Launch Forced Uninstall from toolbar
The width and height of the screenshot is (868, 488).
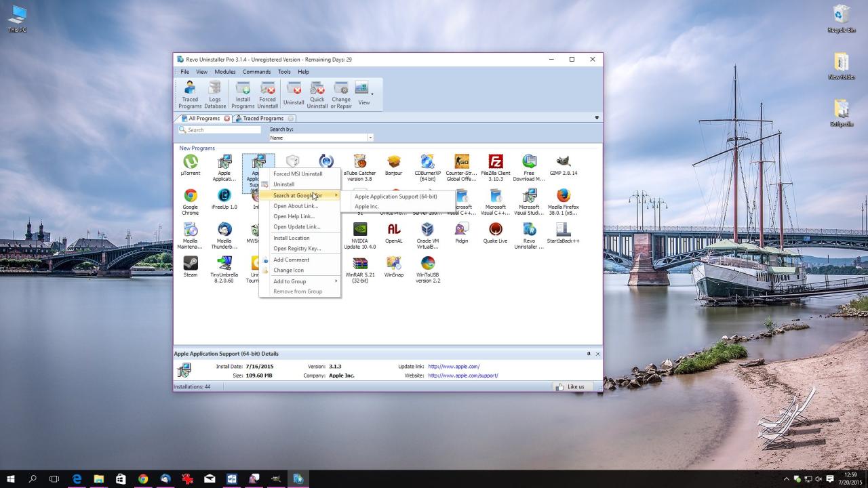(x=267, y=95)
